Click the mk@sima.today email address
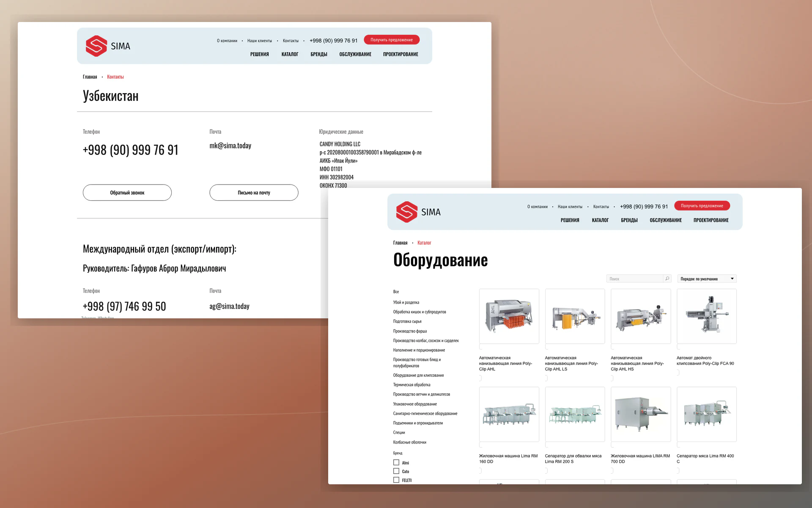The width and height of the screenshot is (812, 508). point(230,146)
